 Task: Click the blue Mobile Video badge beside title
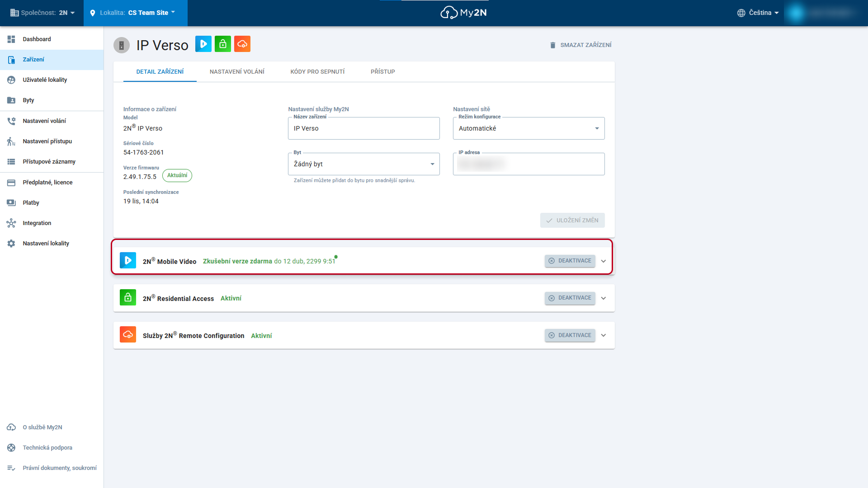click(203, 44)
